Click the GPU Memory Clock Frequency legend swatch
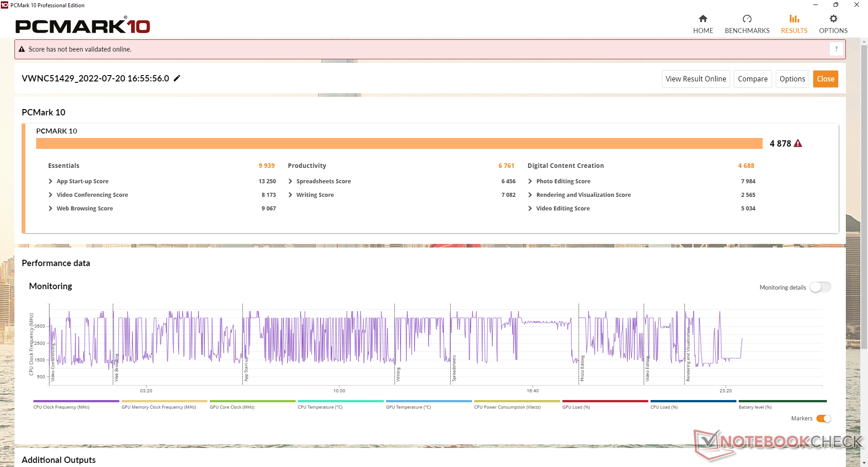This screenshot has height=467, width=868. tap(164, 401)
